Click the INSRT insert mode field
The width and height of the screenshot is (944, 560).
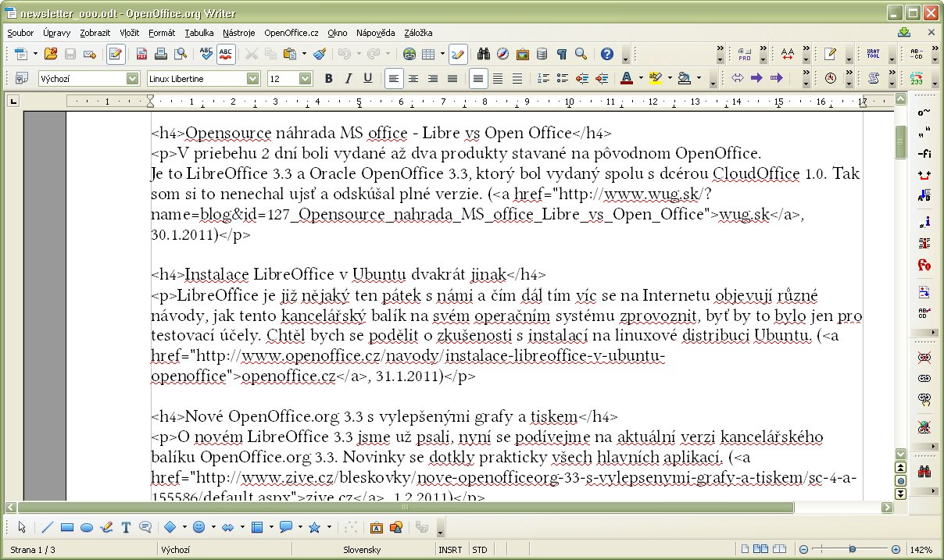point(451,550)
